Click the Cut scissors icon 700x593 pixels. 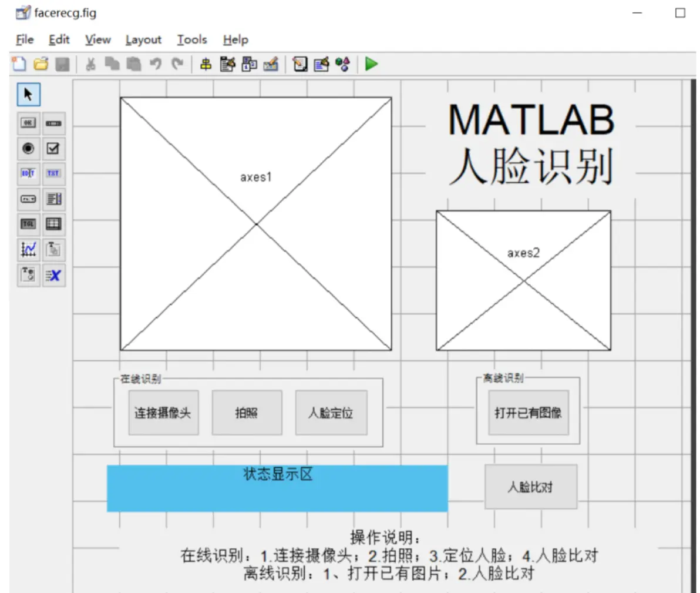90,64
